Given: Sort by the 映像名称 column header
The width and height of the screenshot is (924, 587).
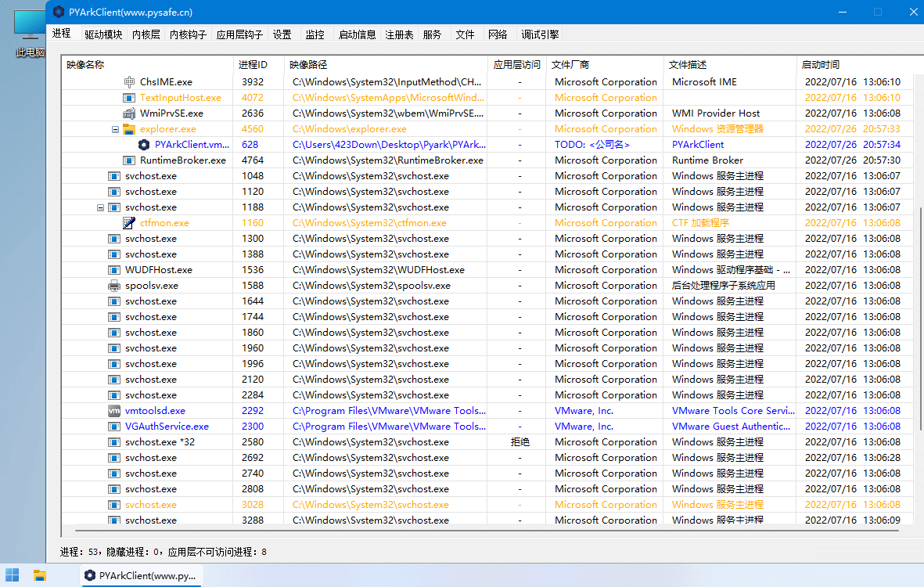Looking at the screenshot, I should click(147, 65).
